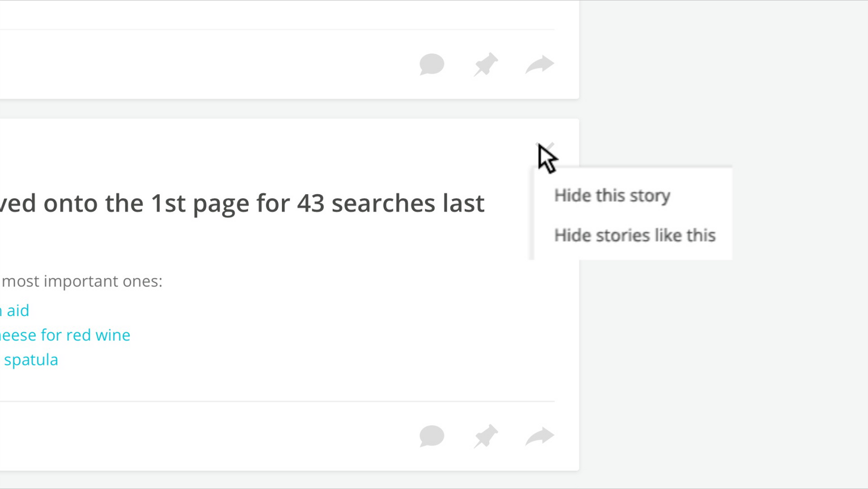Image resolution: width=868 pixels, height=489 pixels.
Task: Open the comment bubble on the bottom story
Action: pyautogui.click(x=431, y=436)
